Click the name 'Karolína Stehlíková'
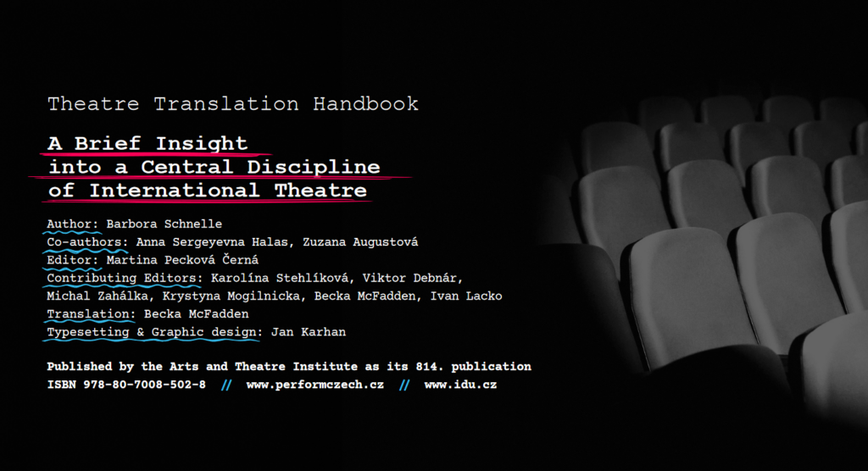 tap(281, 279)
